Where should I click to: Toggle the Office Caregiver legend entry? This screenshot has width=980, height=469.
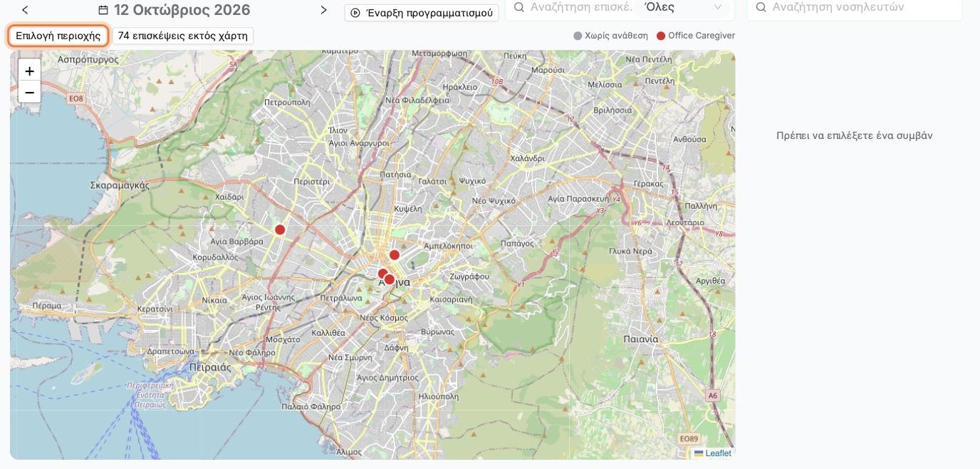[x=696, y=36]
